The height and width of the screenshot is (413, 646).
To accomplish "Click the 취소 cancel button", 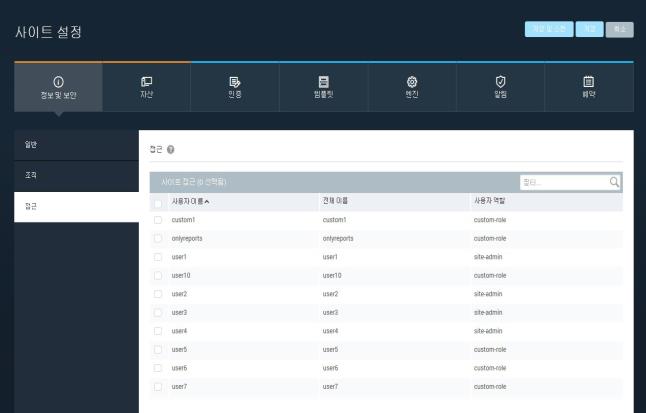I will (620, 29).
